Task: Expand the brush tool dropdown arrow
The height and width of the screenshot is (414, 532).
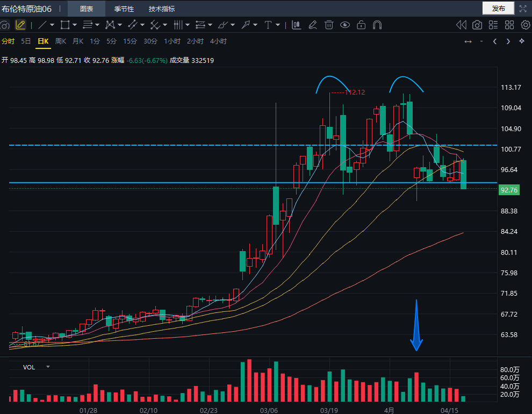Action: click(x=232, y=25)
